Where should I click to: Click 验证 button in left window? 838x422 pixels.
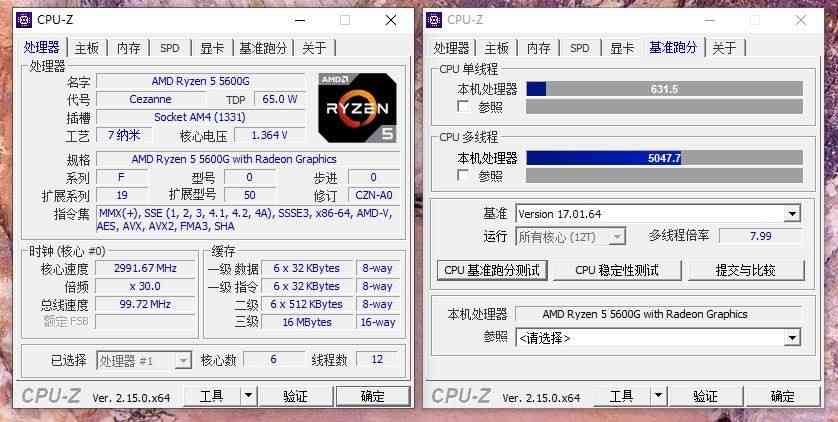click(x=296, y=396)
